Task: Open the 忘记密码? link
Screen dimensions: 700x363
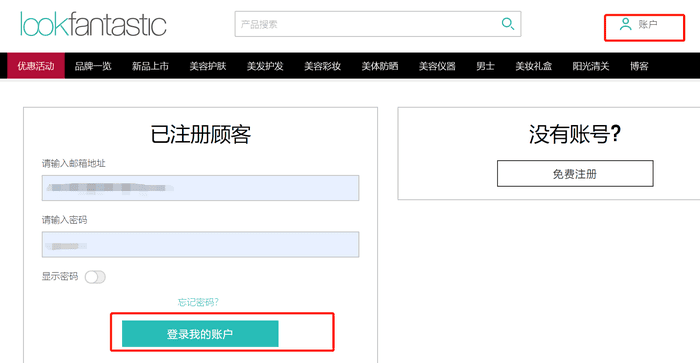Action: (x=198, y=302)
